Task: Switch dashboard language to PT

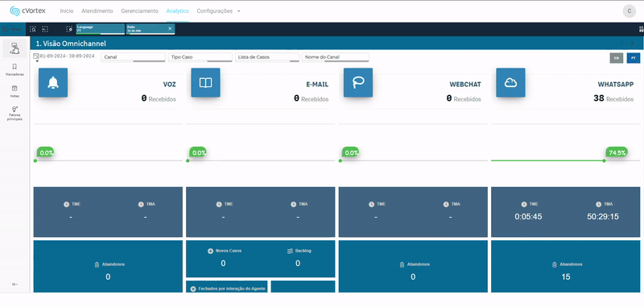Action: (634, 58)
